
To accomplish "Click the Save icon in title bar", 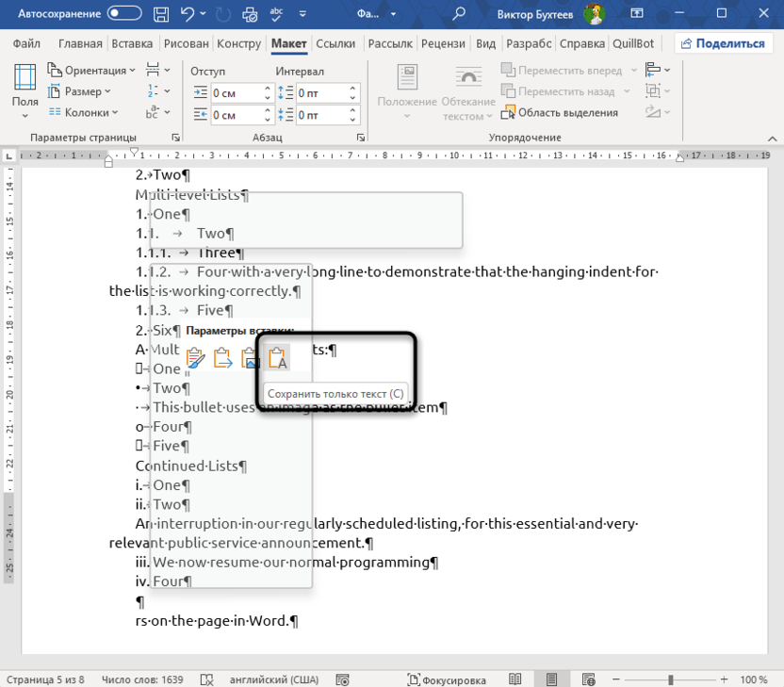I will [x=162, y=14].
